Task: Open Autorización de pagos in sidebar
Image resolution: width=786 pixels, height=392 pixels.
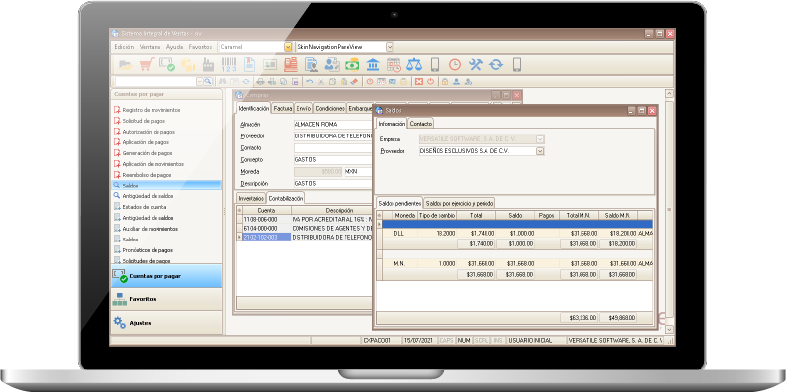Action: [149, 132]
